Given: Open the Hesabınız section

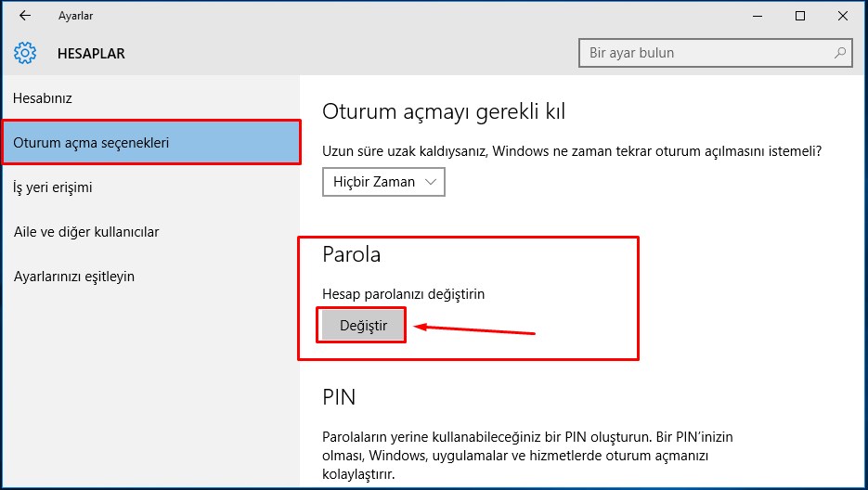Looking at the screenshot, I should (x=43, y=98).
